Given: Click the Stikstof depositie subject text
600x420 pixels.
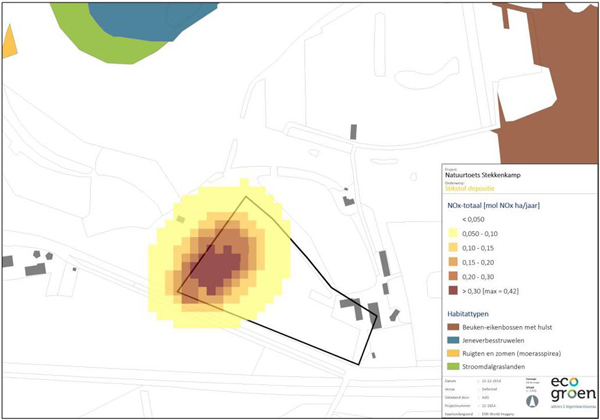Looking at the screenshot, I should [472, 186].
